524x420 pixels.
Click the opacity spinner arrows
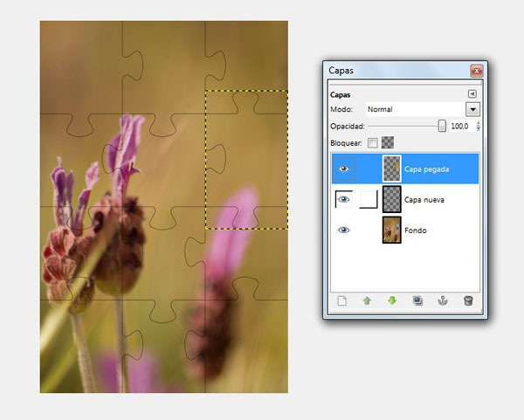click(x=478, y=127)
